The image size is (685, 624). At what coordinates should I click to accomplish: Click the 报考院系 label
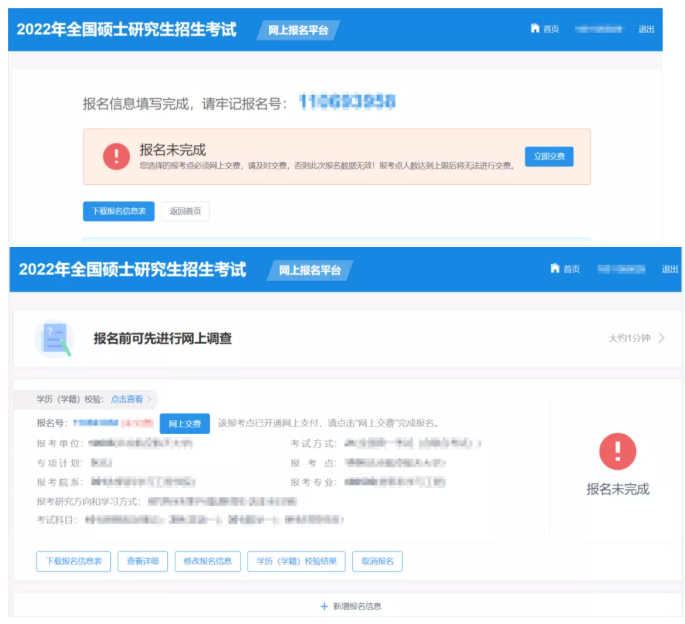point(60,482)
